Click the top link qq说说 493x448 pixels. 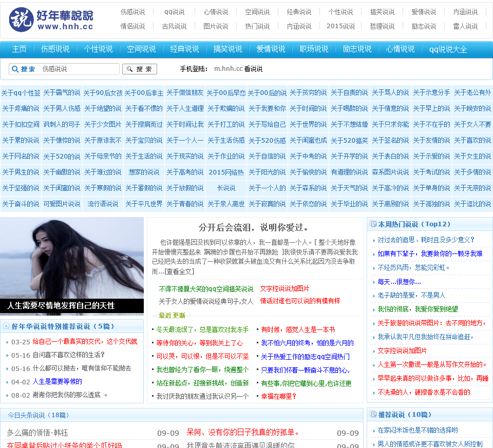point(174,12)
